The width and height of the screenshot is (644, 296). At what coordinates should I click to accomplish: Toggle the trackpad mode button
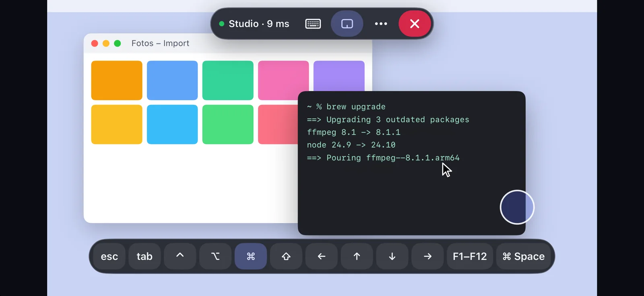click(x=347, y=24)
